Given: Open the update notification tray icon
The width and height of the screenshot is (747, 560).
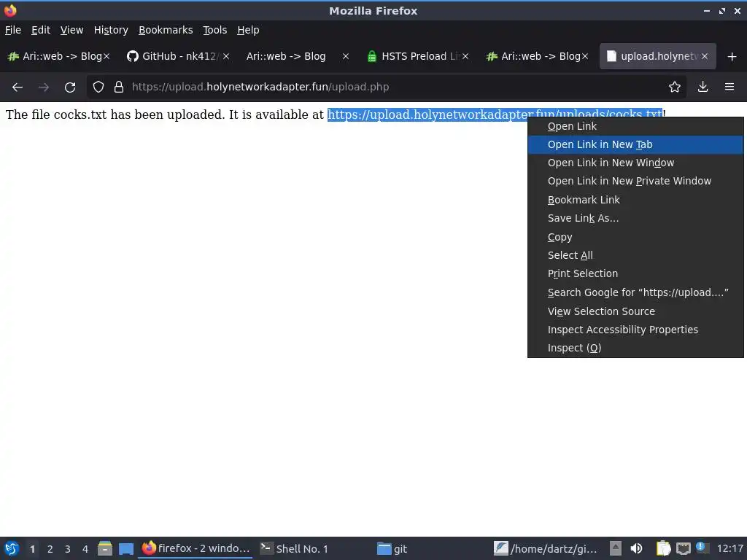Looking at the screenshot, I should click(x=703, y=548).
